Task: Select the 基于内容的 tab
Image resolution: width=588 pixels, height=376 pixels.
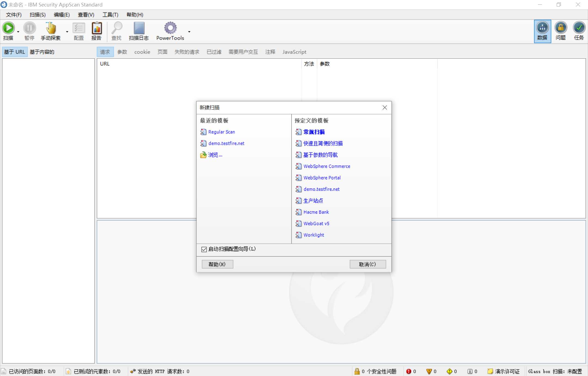Action: (x=42, y=52)
